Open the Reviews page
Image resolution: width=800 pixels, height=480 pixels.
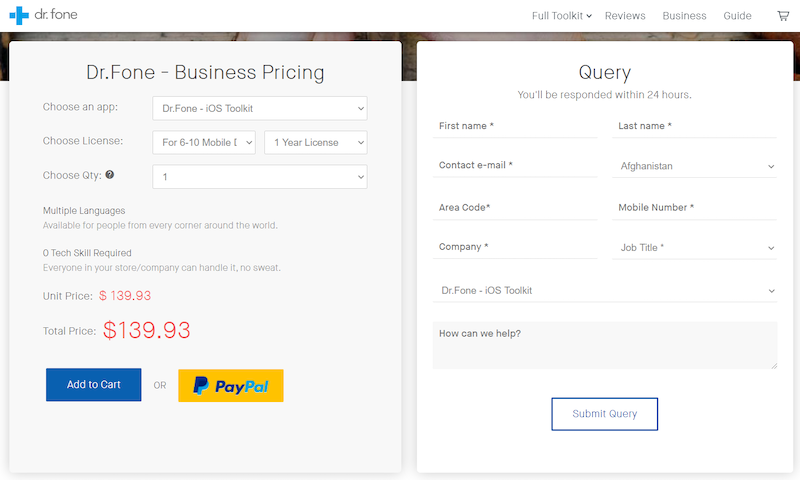[x=625, y=16]
